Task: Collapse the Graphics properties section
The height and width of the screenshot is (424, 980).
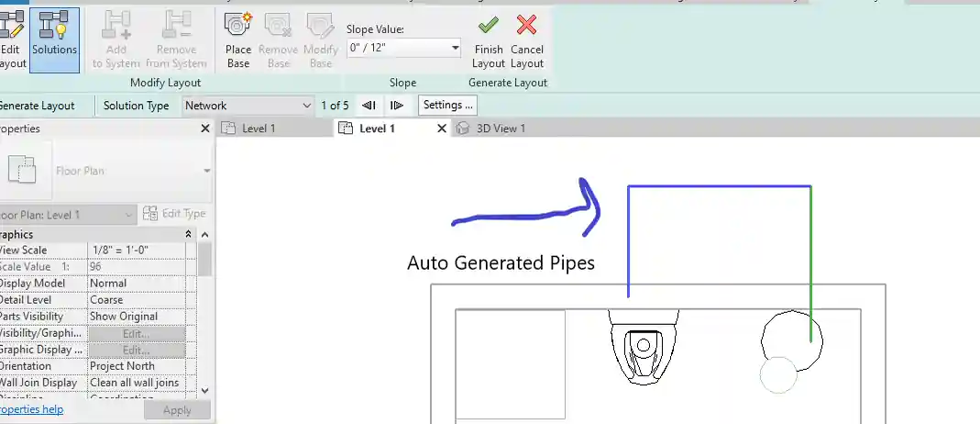Action: 189,234
